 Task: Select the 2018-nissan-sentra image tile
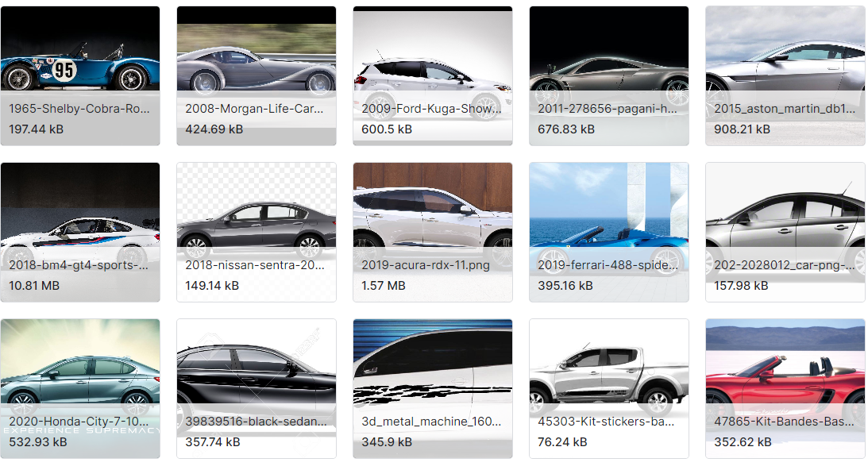(x=256, y=210)
